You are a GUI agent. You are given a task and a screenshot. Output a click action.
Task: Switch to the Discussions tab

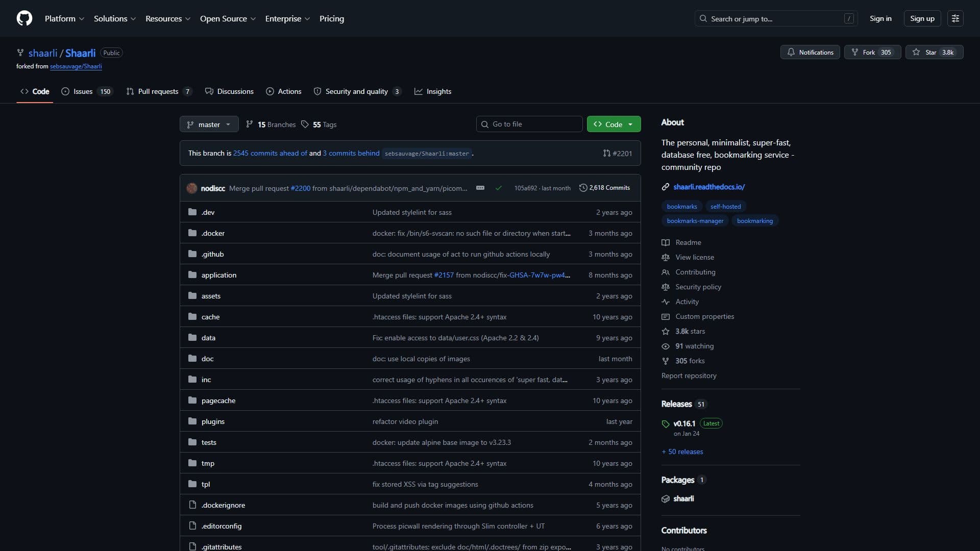229,91
